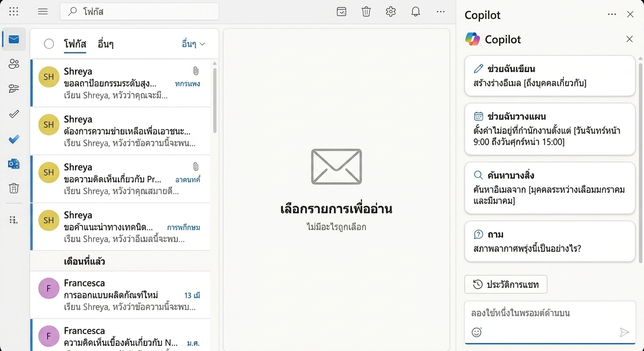644x351 pixels.
Task: Open the top toolbar more options ellipsis
Action: click(440, 12)
